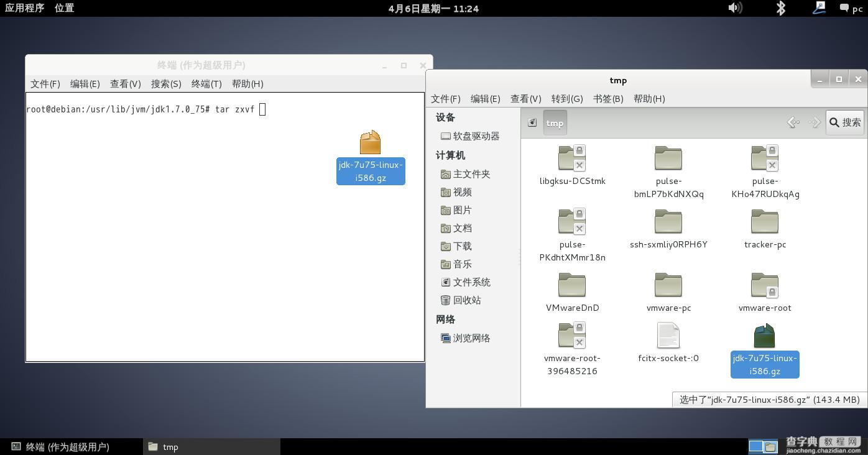Click the tmp path bar button

pos(555,123)
